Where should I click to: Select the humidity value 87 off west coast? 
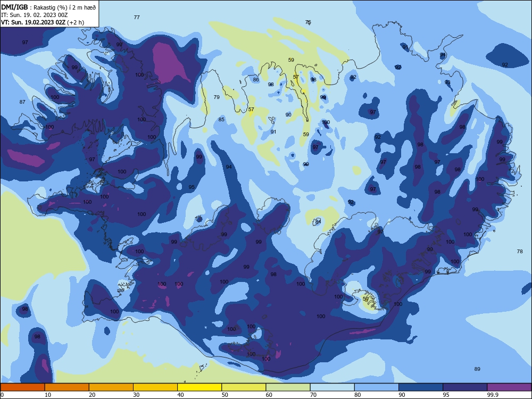[22, 102]
